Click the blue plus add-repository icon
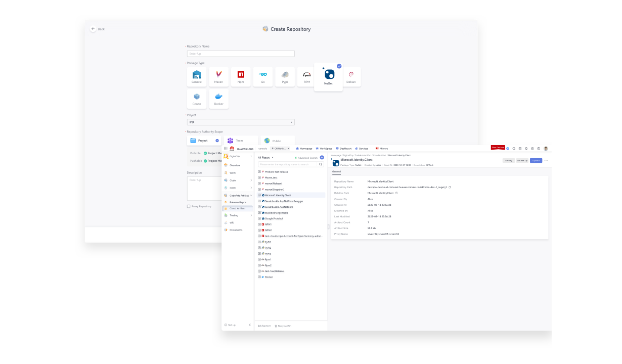The width and height of the screenshot is (622, 364). click(x=322, y=158)
